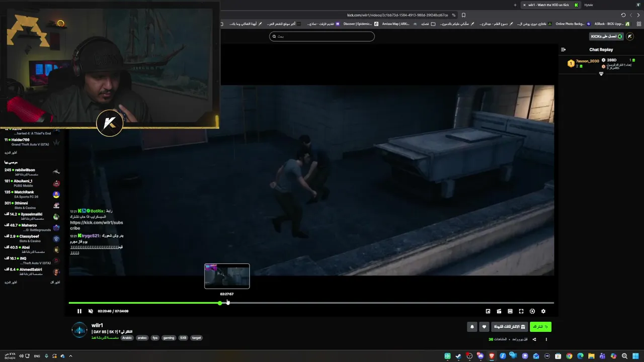Collapse the Chat Replay panel

tap(563, 50)
